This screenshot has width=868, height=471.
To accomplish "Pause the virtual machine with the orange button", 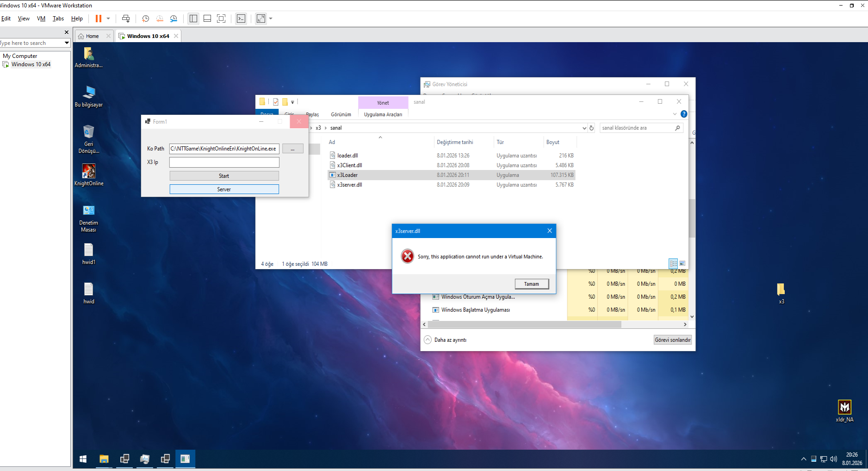I will 98,19.
